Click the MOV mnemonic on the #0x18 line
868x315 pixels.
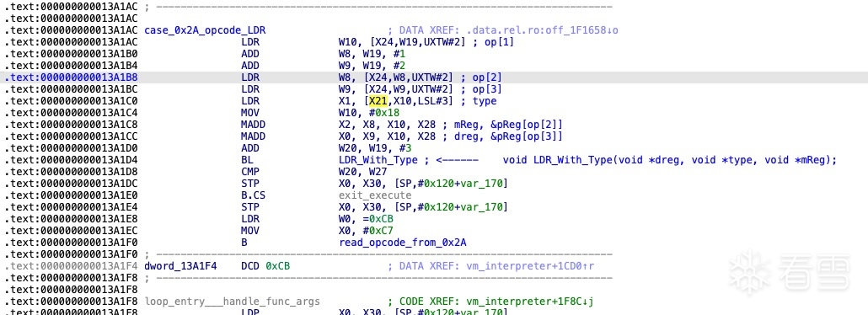[250, 113]
